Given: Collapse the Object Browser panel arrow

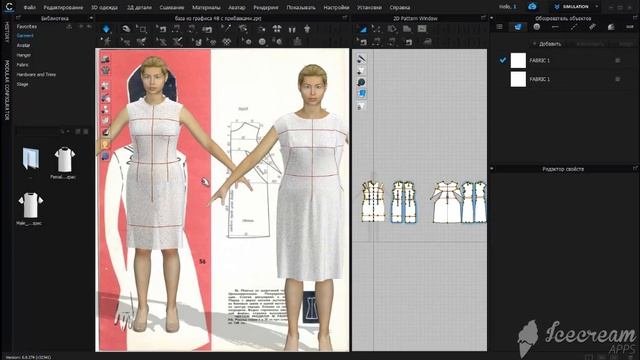Looking at the screenshot, I should (491, 18).
